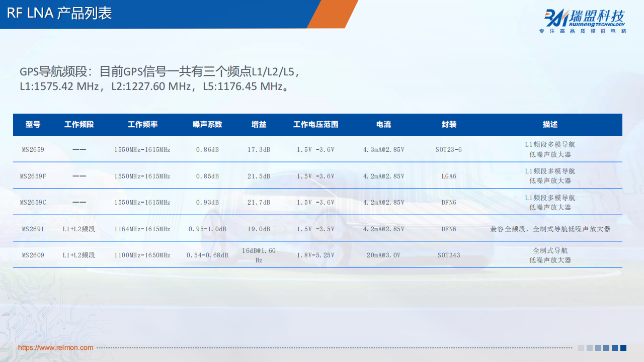Select the MS2659F model cell

point(33,176)
